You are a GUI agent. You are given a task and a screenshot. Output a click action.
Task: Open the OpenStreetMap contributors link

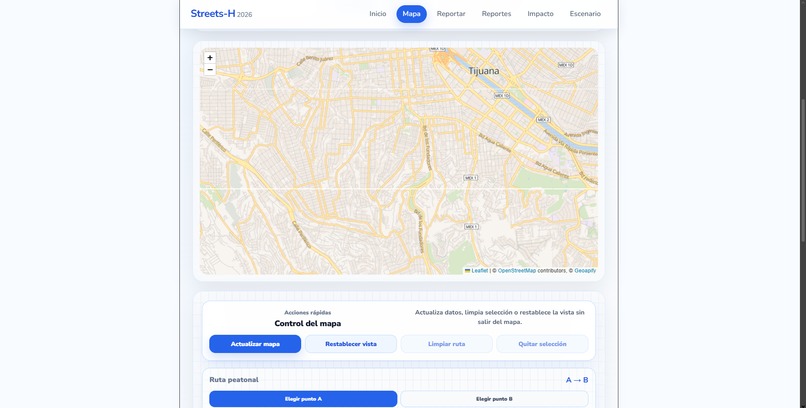(x=517, y=270)
